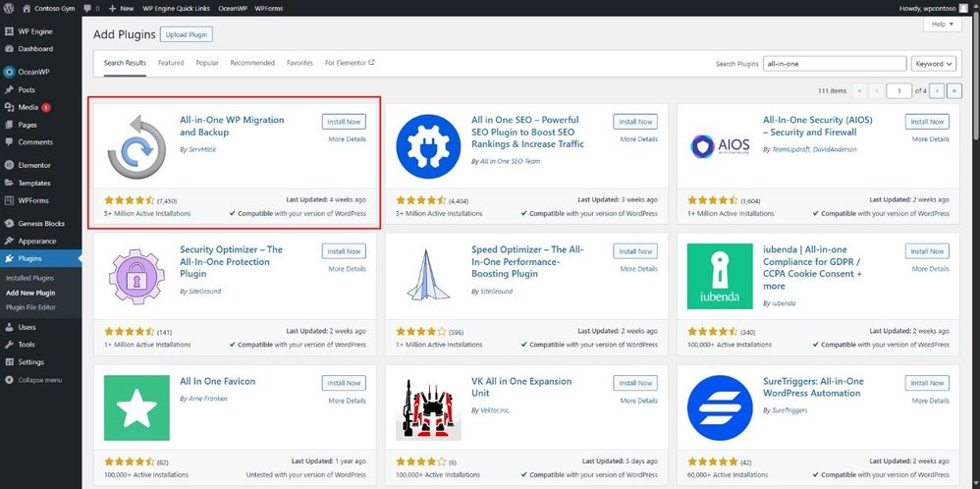Click the plus New item in admin bar
980x489 pixels.
click(x=121, y=9)
